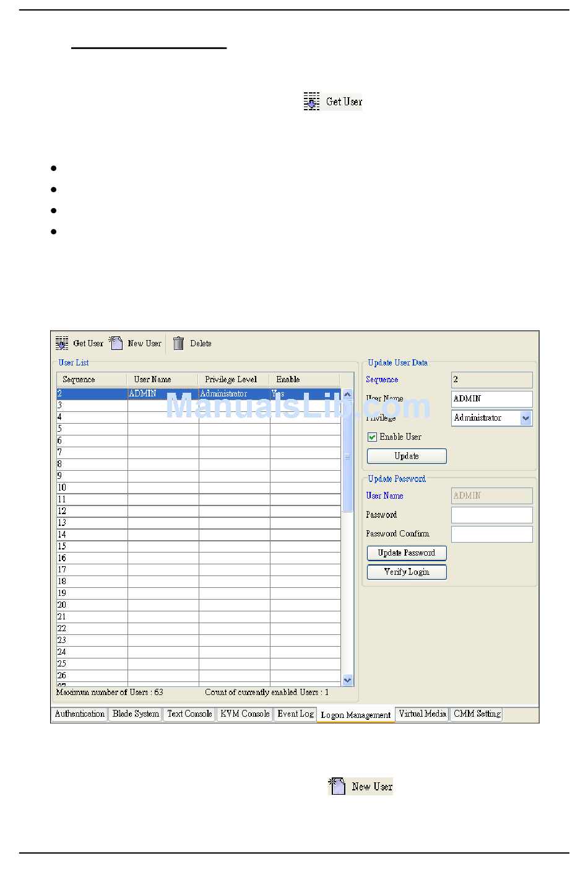The image size is (588, 879).
Task: Select the row with sequence 26
Action: click(199, 676)
